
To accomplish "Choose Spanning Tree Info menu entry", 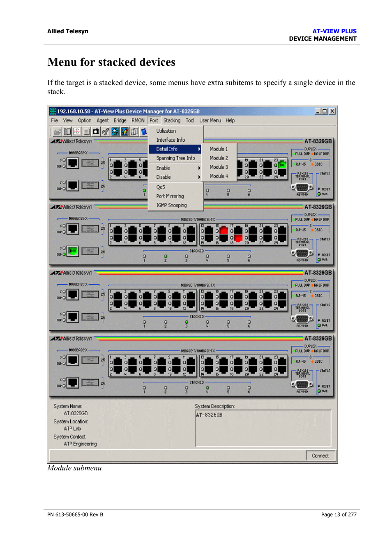I will tap(175, 158).
